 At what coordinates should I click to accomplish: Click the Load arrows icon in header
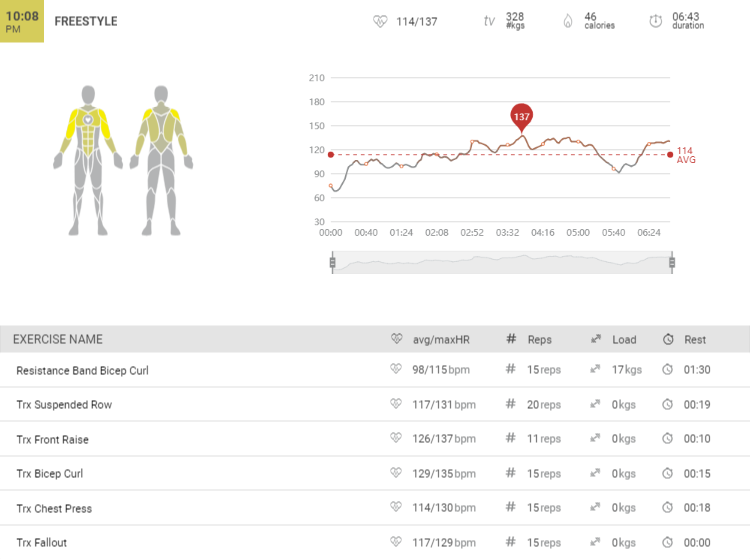click(595, 339)
